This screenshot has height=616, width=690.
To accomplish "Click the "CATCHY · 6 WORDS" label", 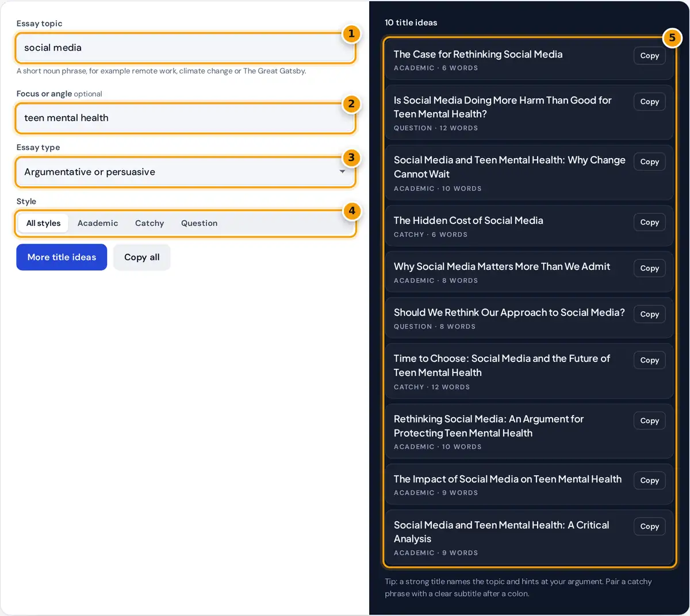I will coord(431,234).
